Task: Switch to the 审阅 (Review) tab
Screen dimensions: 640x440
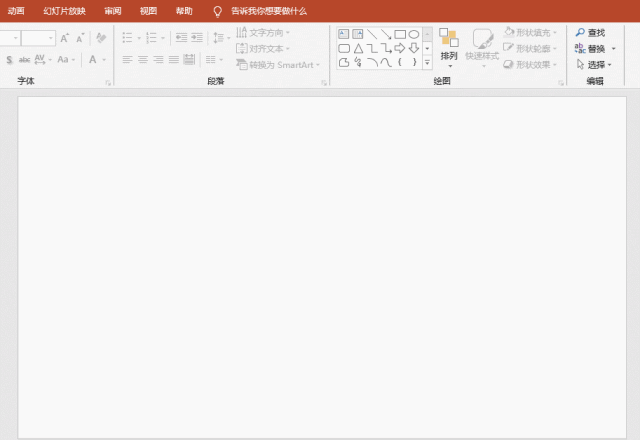Action: point(113,11)
